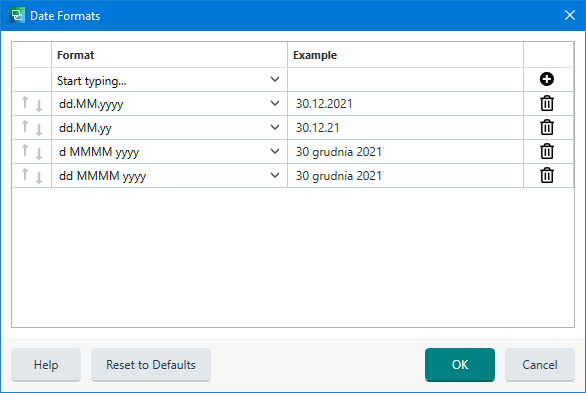
Task: Click the d MMMM yyyy format text
Action: 99,152
